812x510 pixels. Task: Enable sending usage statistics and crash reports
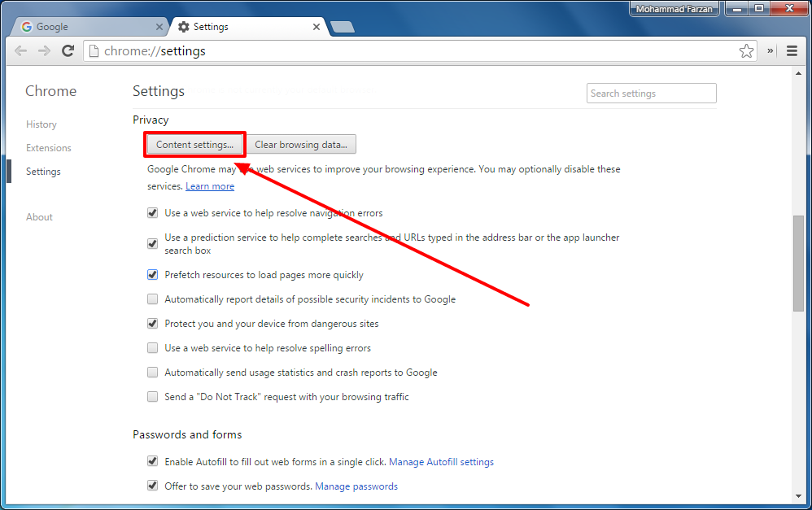(x=152, y=373)
